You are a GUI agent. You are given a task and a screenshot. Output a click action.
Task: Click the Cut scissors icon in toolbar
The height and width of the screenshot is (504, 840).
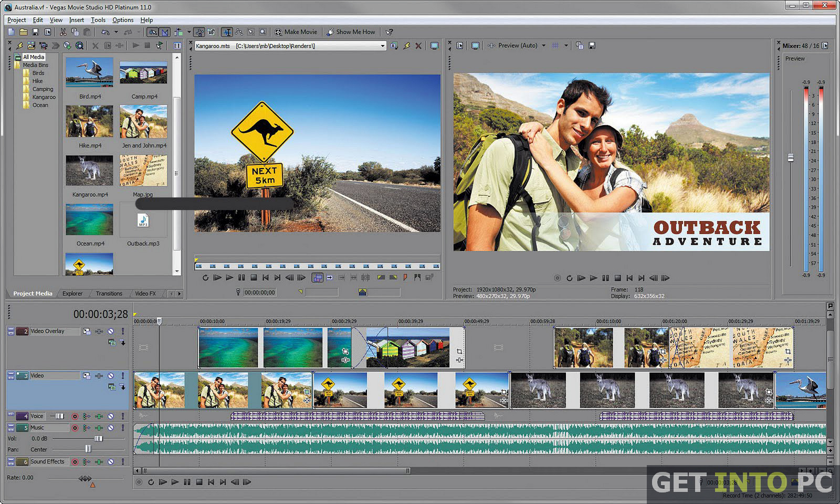(x=63, y=32)
